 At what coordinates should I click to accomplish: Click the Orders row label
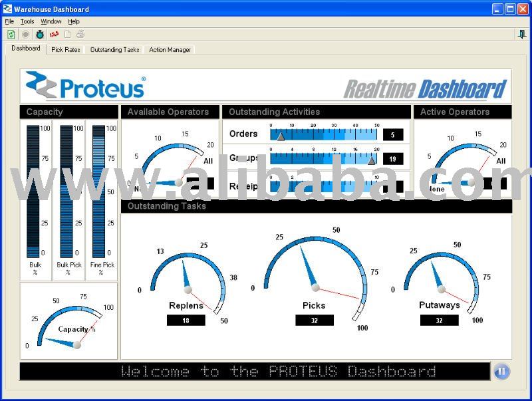pos(243,134)
